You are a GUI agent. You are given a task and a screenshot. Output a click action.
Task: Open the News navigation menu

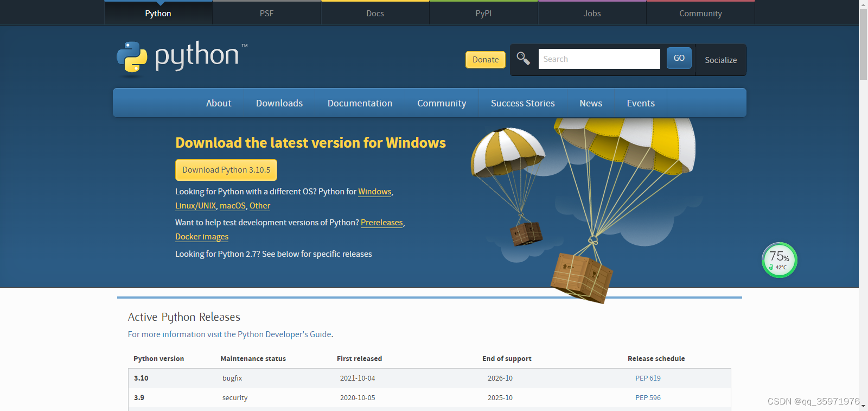click(x=591, y=103)
